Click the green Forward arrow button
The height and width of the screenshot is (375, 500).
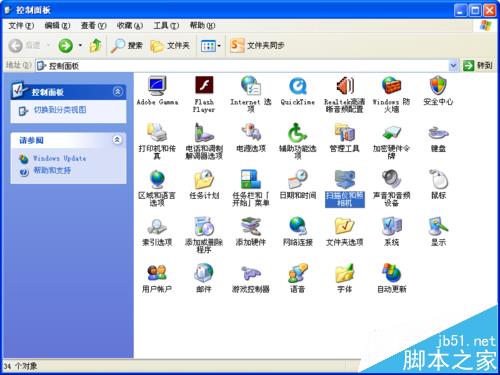[65, 45]
